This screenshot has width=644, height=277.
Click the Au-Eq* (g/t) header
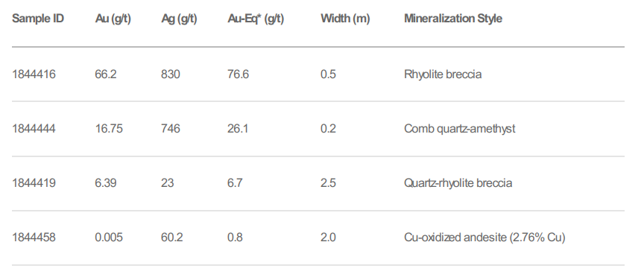click(256, 19)
